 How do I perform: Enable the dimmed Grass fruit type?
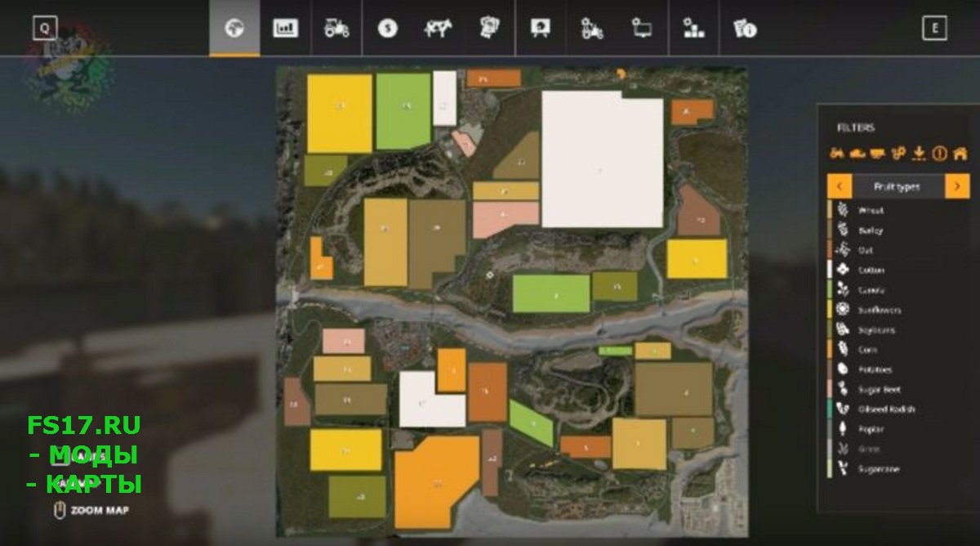(898, 449)
